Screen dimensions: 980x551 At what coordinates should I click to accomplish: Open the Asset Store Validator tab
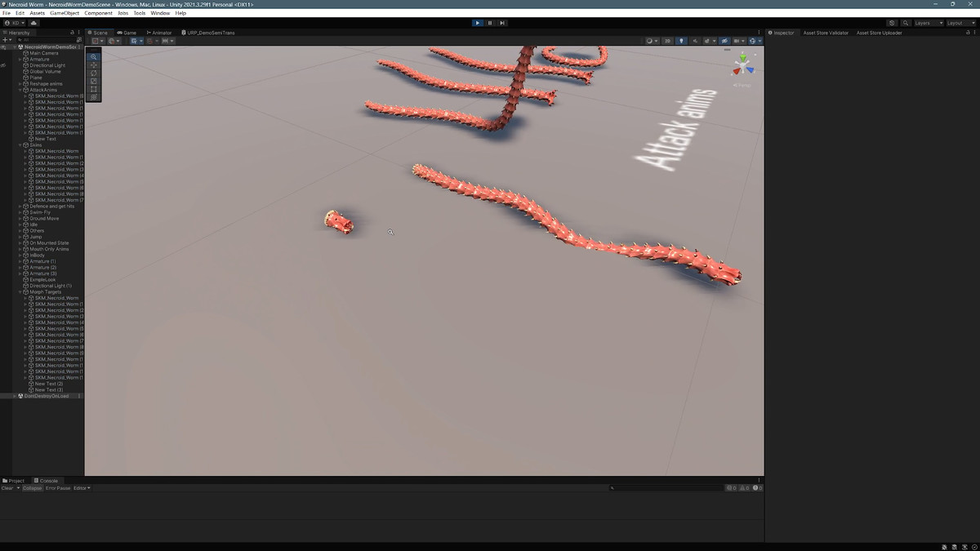826,33
